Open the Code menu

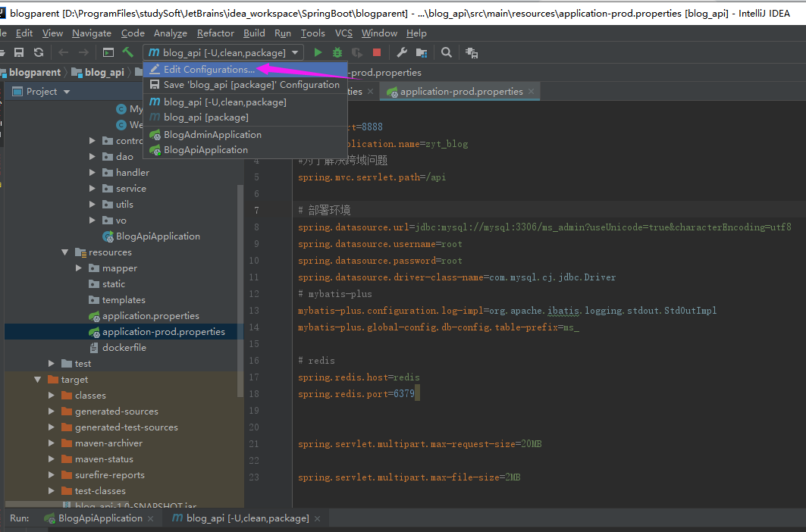coord(133,33)
